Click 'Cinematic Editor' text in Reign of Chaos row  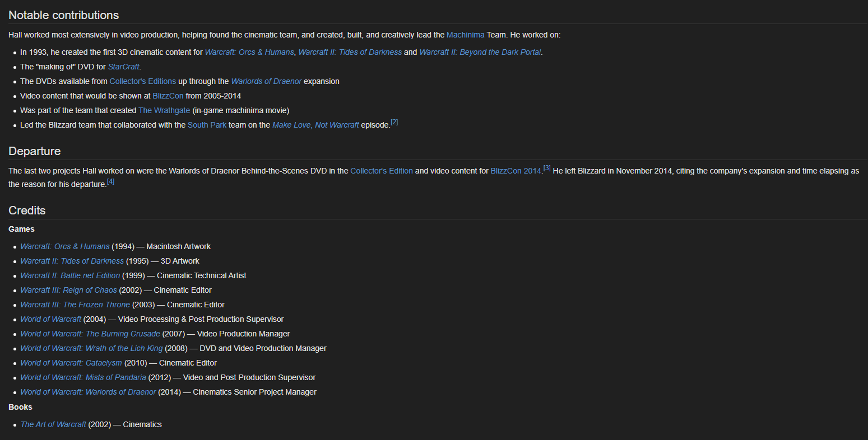pyautogui.click(x=183, y=290)
